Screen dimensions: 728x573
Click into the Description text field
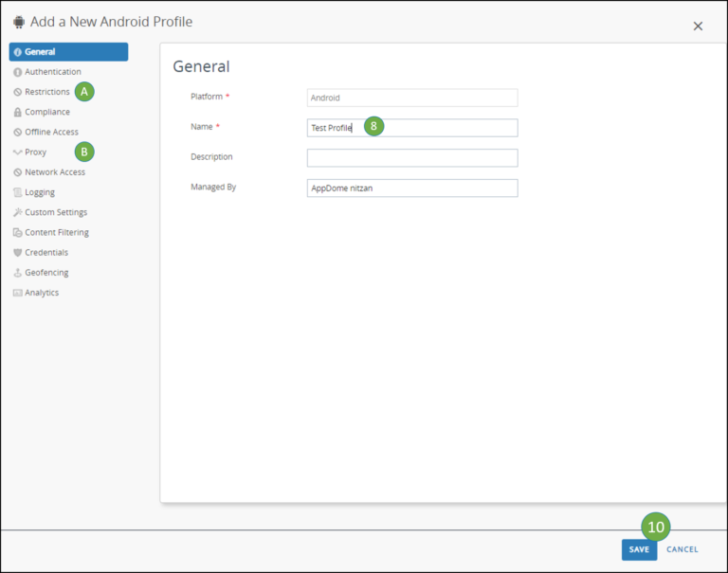pos(412,158)
